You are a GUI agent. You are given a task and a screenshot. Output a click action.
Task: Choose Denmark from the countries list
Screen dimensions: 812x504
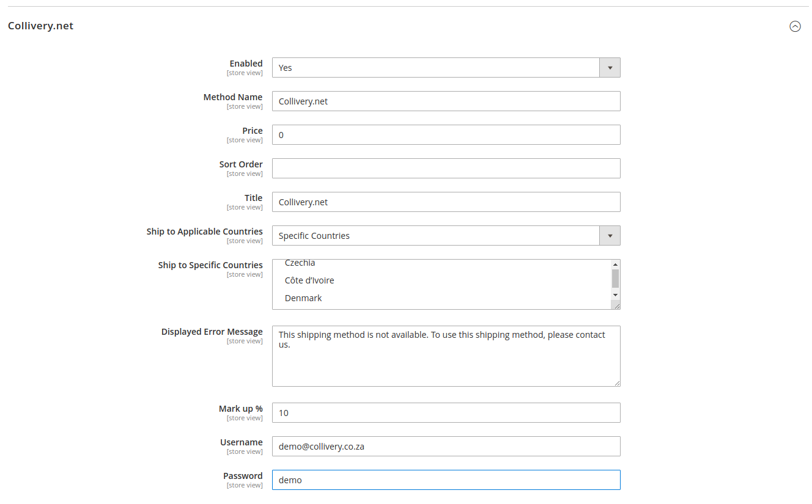[303, 298]
